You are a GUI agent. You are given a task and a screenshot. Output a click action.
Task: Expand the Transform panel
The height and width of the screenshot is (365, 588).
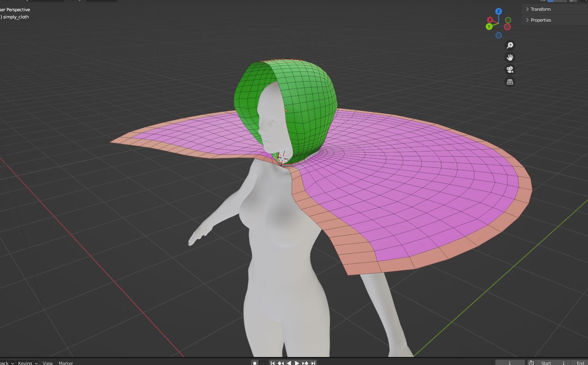(x=555, y=9)
